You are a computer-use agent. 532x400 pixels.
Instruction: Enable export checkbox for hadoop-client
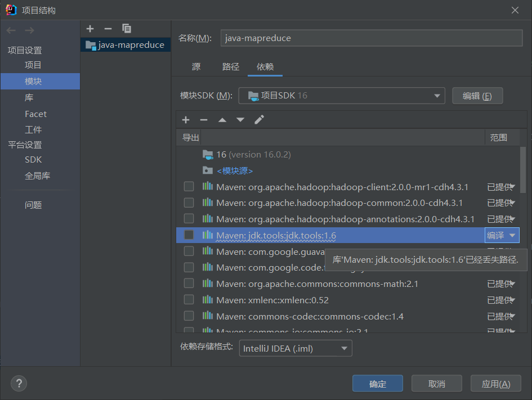[189, 187]
